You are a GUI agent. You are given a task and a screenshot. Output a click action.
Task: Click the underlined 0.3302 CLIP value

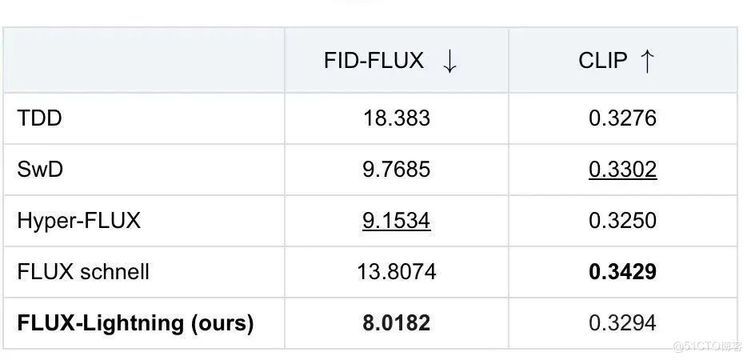tap(623, 169)
